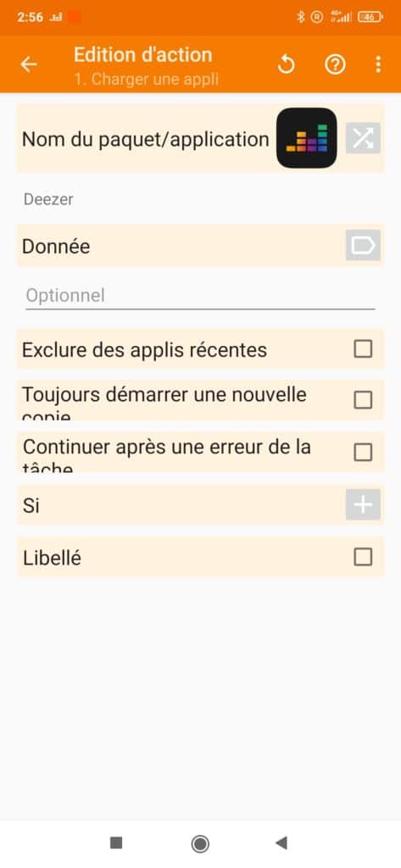The width and height of the screenshot is (401, 868).
Task: Open the three-dot overflow menu
Action: pyautogui.click(x=378, y=64)
